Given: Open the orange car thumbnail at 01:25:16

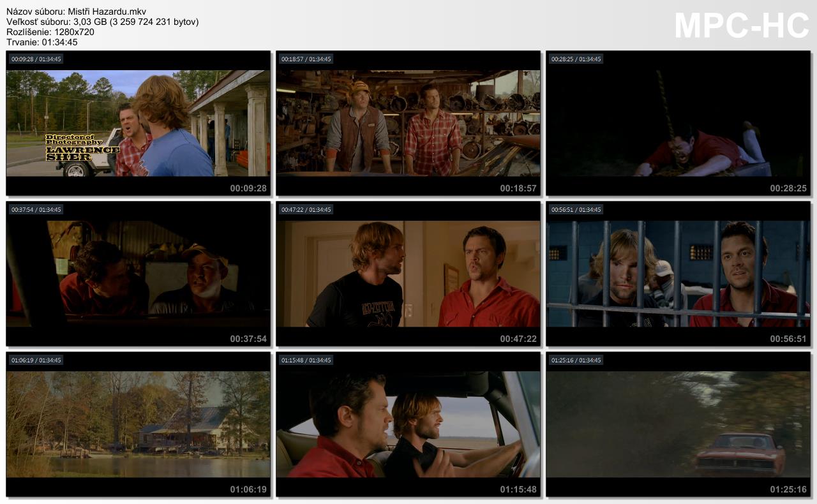Looking at the screenshot, I should click(678, 424).
